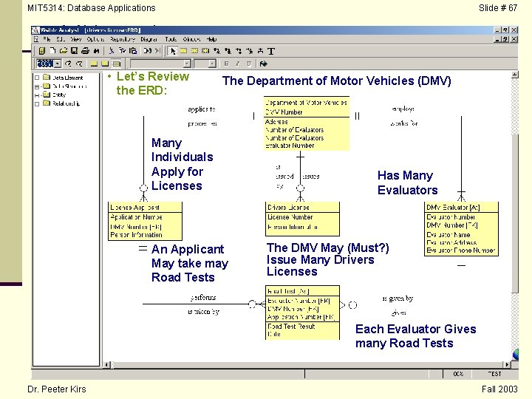The height and width of the screenshot is (399, 532).
Task: Open the font size dropdown arrow
Action: click(212, 64)
